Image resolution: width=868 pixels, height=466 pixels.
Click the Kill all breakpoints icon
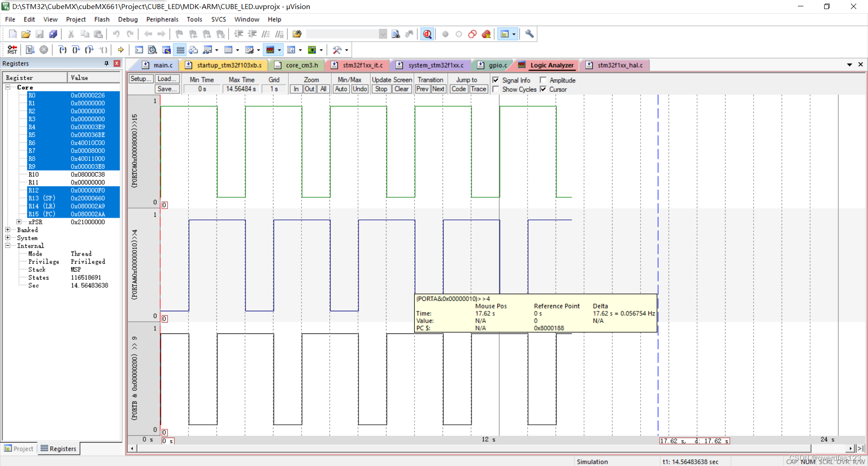486,34
